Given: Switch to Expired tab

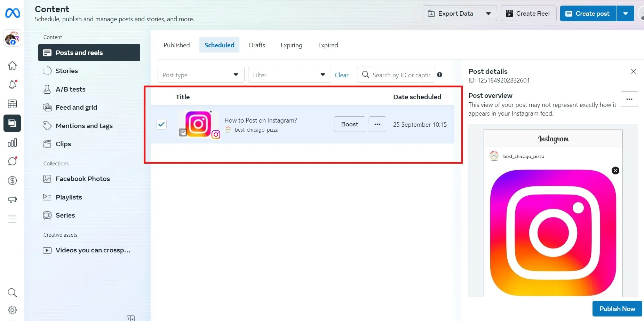Looking at the screenshot, I should point(328,45).
